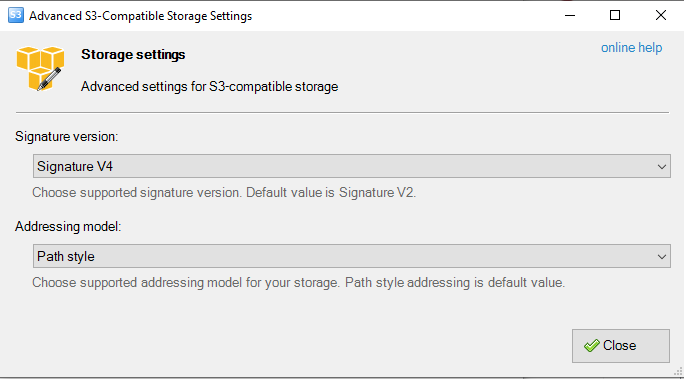The width and height of the screenshot is (684, 379).
Task: Click the green checkmark on Close button
Action: tap(592, 346)
